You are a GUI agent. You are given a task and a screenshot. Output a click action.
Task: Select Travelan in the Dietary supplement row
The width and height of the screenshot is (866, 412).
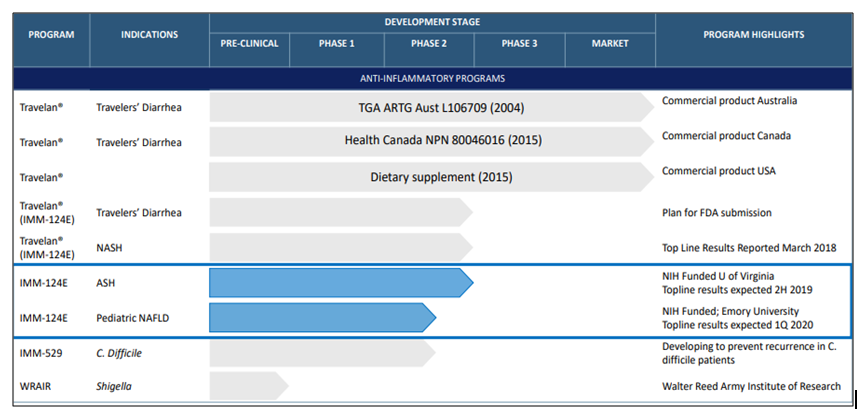click(41, 177)
